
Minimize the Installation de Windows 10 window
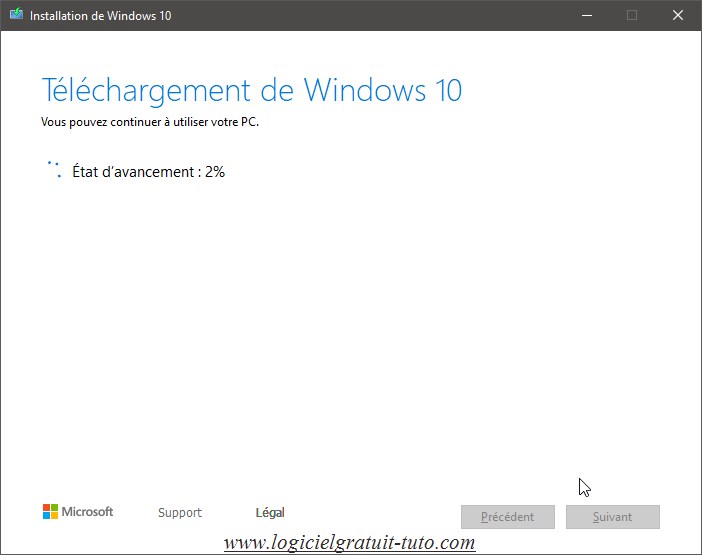(587, 15)
